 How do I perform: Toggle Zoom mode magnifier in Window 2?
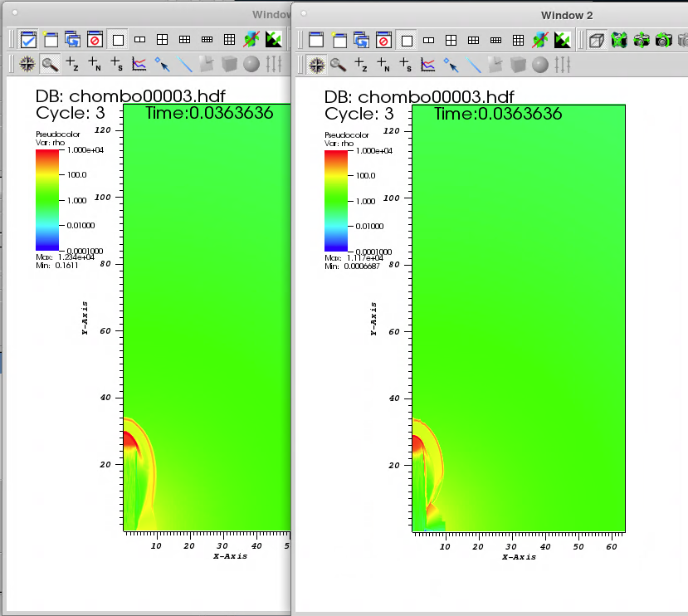339,65
